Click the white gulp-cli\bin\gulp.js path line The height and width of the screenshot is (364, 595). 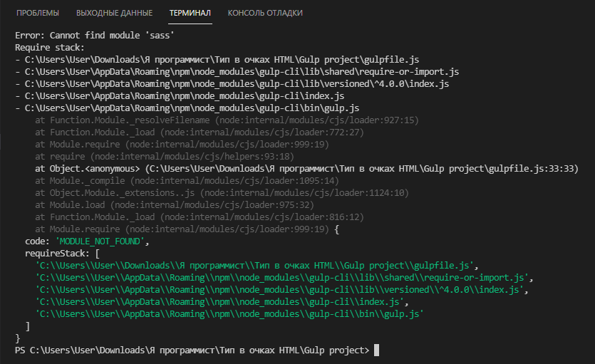[x=192, y=108]
